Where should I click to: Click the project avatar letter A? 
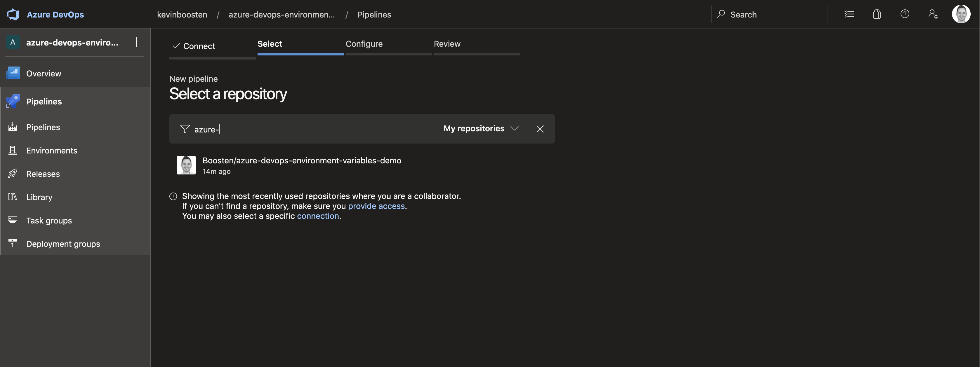(13, 42)
